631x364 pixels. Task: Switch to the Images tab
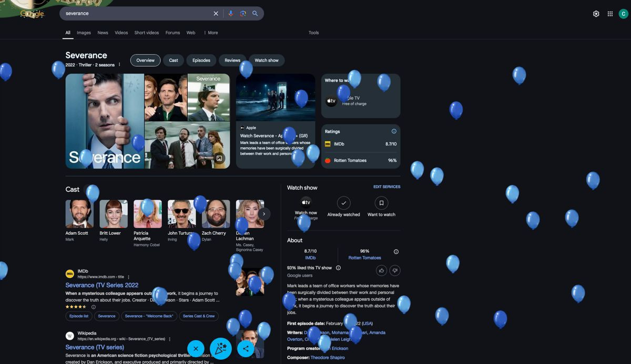[84, 33]
